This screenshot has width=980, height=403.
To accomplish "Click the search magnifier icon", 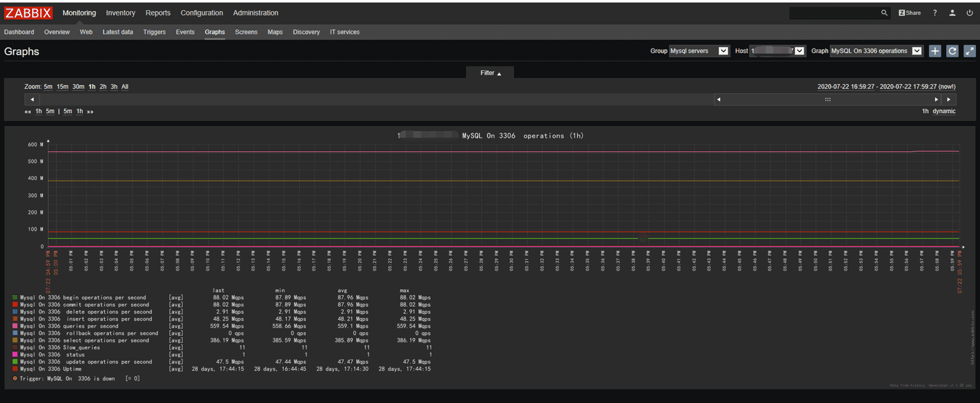I will coord(884,13).
